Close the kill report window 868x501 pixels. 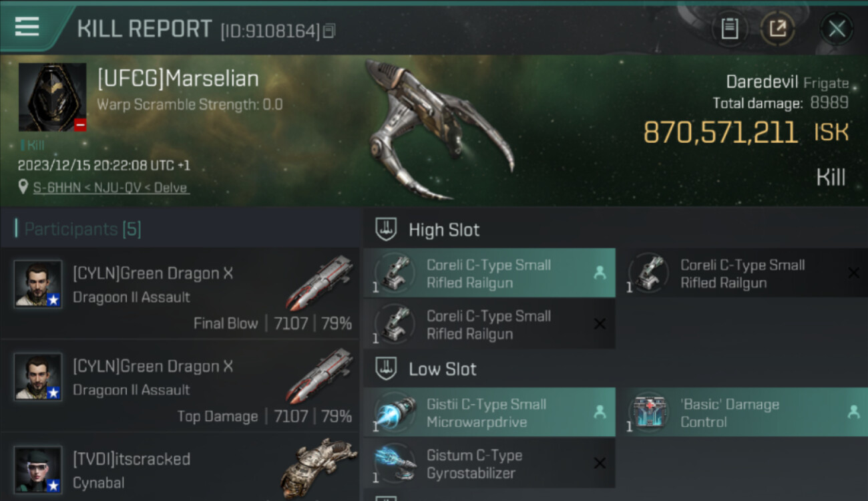pyautogui.click(x=837, y=29)
